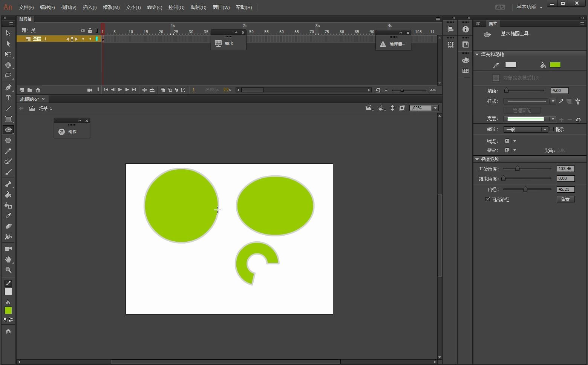Open the stage zoom 100% dropdown
Screen dimensions: 588x365
(435, 108)
